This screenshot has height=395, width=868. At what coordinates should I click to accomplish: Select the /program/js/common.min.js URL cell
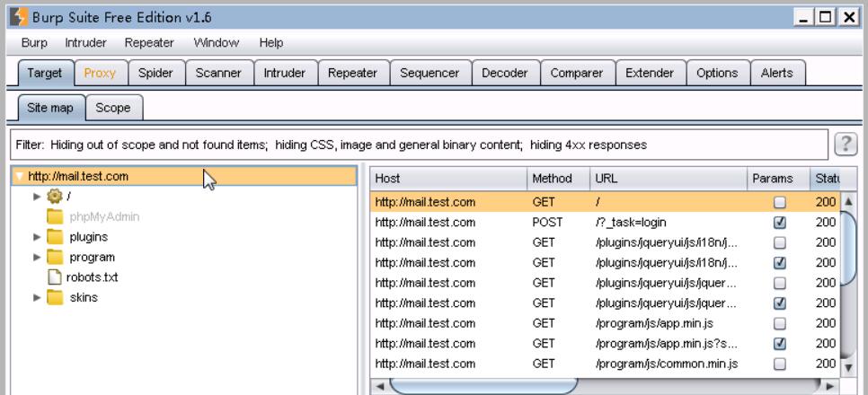667,364
